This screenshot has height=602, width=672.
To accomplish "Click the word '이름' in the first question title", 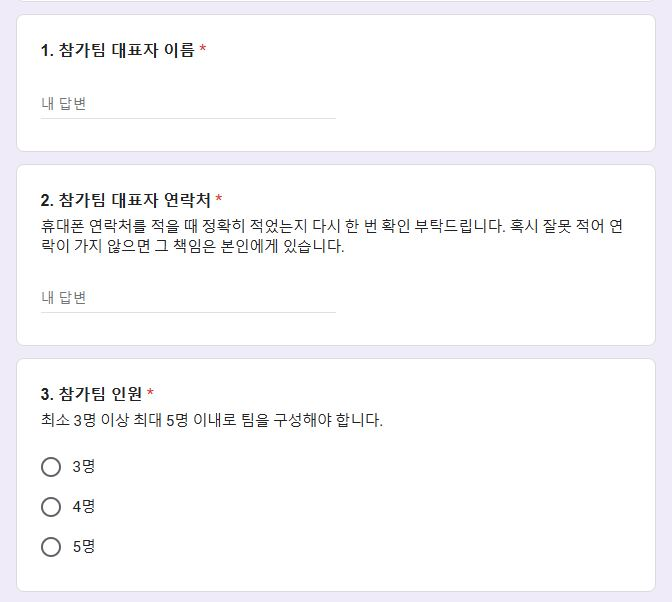I will click(180, 50).
